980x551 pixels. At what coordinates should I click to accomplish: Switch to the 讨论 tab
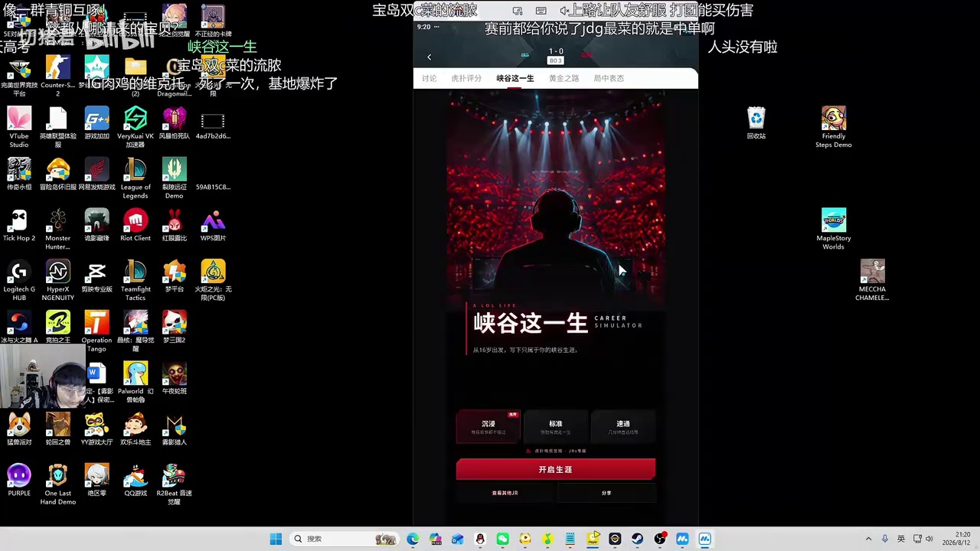(x=429, y=78)
